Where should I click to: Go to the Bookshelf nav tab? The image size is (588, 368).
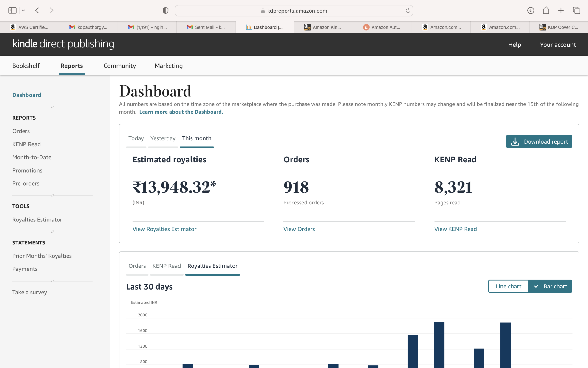pos(26,66)
